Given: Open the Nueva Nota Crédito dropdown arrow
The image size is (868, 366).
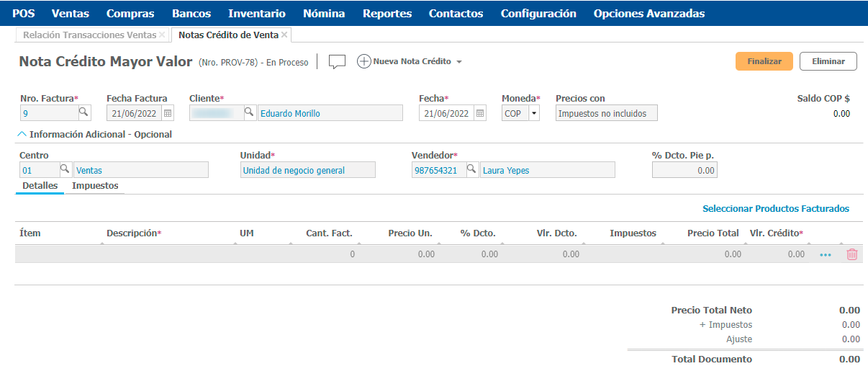Looking at the screenshot, I should pos(459,62).
